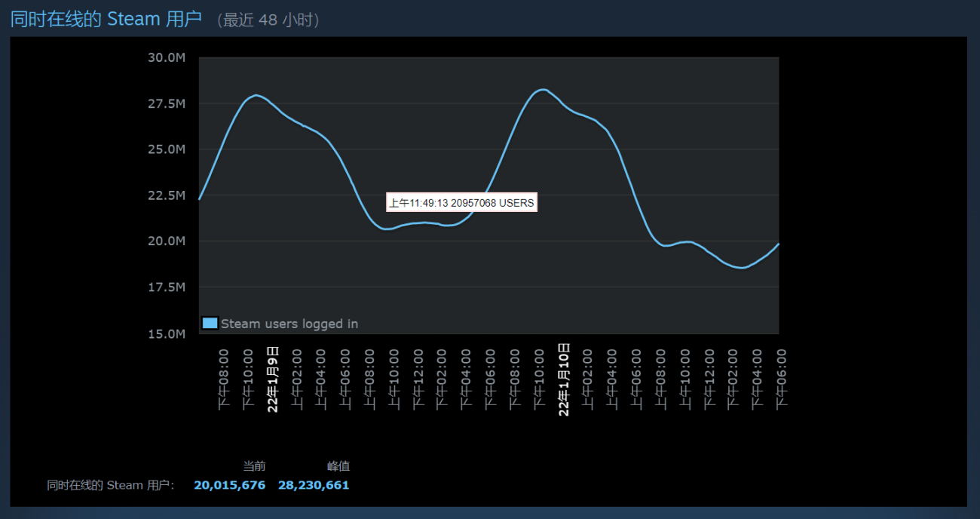Click the current users value 20,015,676
Screen dimensions: 980x519
pyautogui.click(x=230, y=485)
